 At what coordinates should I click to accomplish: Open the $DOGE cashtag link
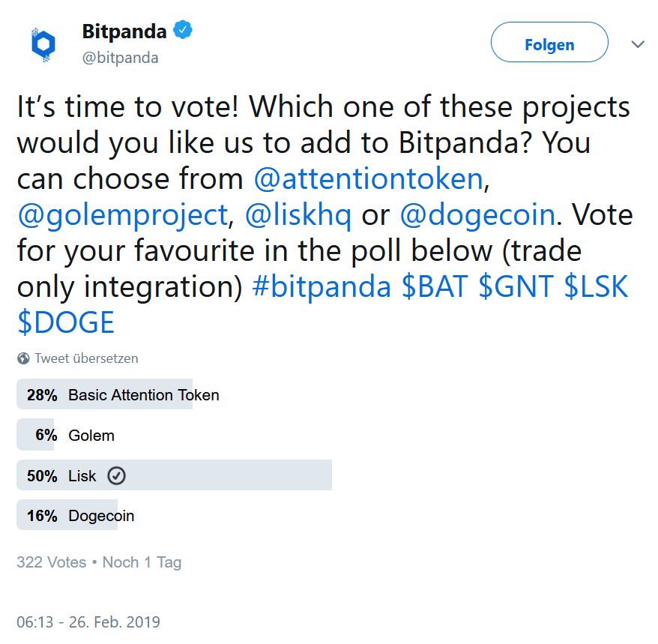point(66,323)
